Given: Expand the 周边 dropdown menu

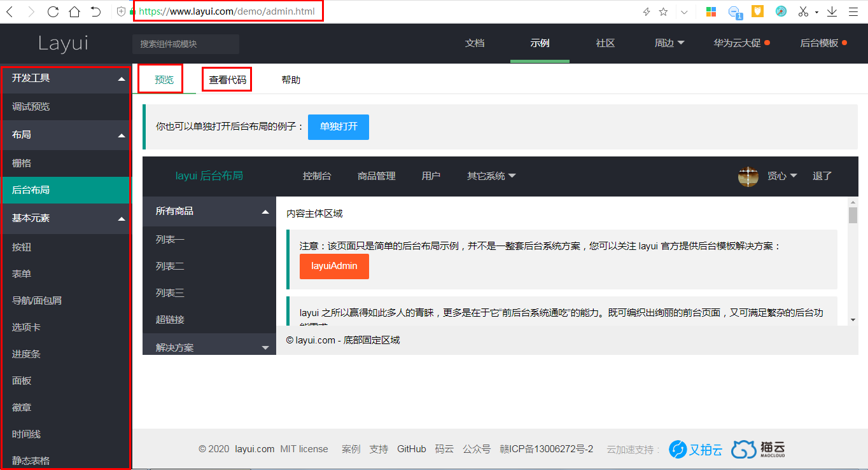Looking at the screenshot, I should [x=669, y=43].
